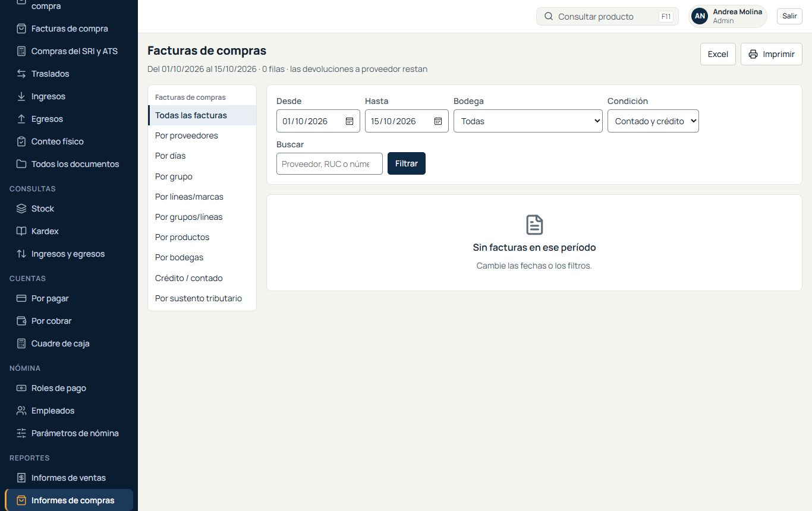Click the Todos los documentos folder icon

[x=21, y=164]
